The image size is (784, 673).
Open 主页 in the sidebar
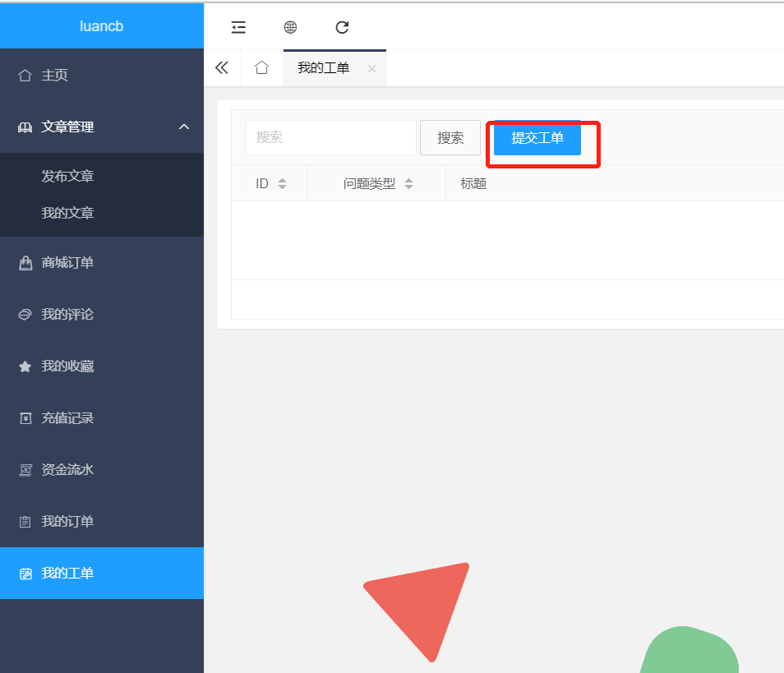pyautogui.click(x=55, y=76)
